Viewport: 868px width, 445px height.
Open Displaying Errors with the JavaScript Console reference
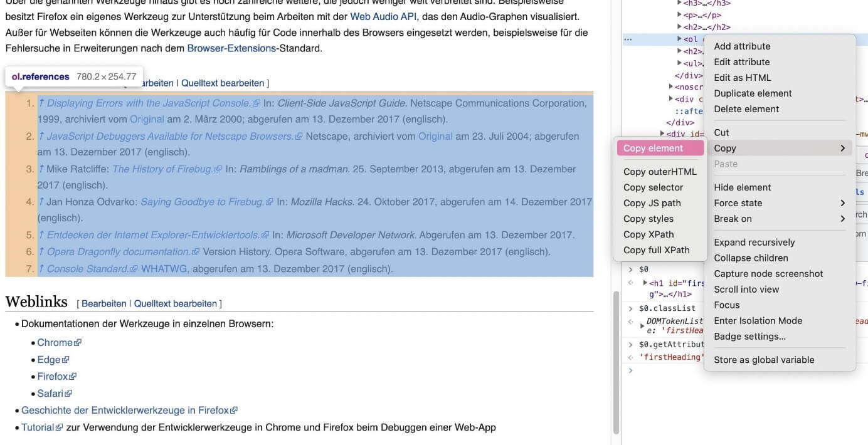click(x=153, y=103)
